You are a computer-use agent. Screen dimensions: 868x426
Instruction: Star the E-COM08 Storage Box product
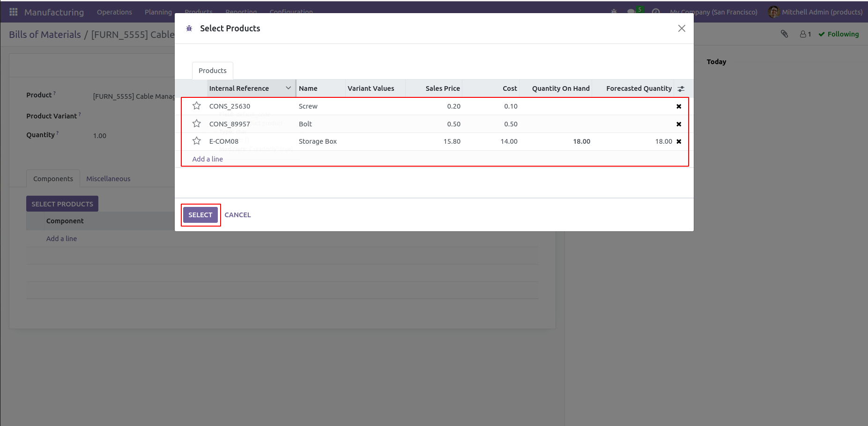(197, 141)
